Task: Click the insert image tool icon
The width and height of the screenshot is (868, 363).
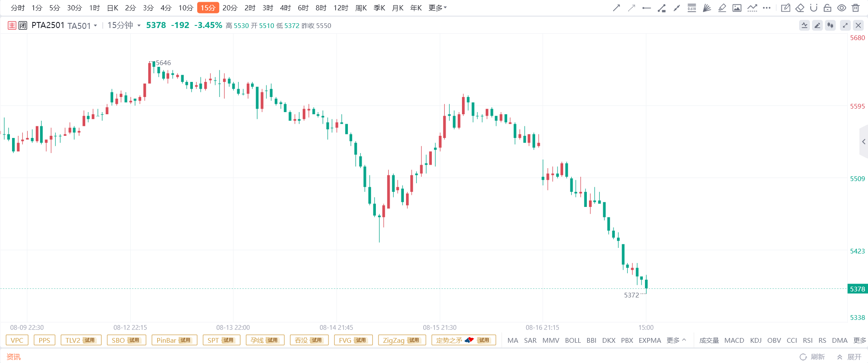Action: (x=737, y=8)
